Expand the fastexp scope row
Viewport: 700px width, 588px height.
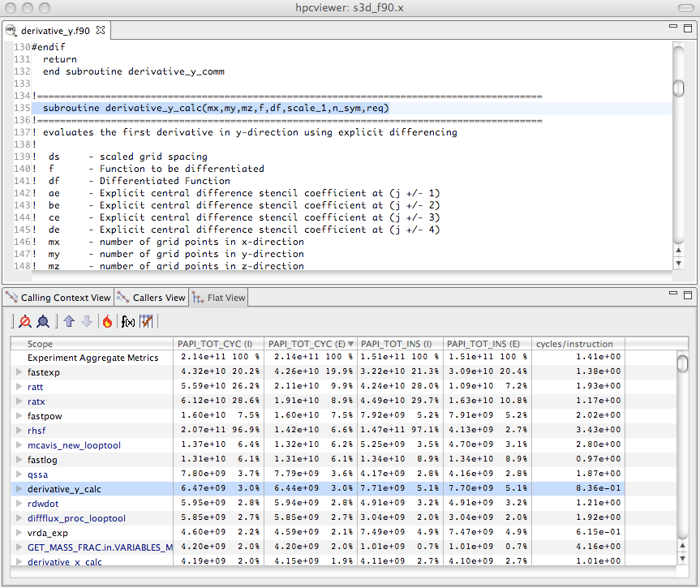tap(19, 372)
